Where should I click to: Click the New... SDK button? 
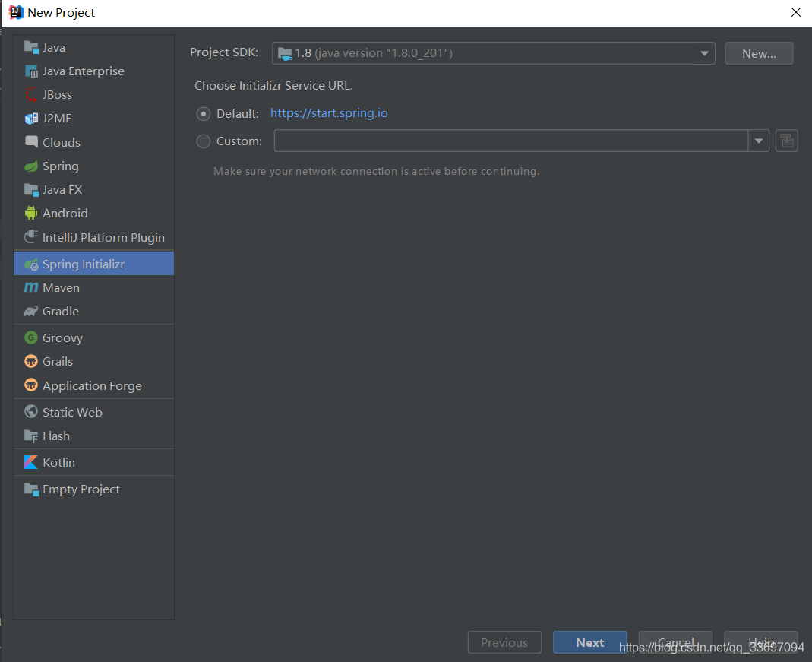(x=759, y=53)
